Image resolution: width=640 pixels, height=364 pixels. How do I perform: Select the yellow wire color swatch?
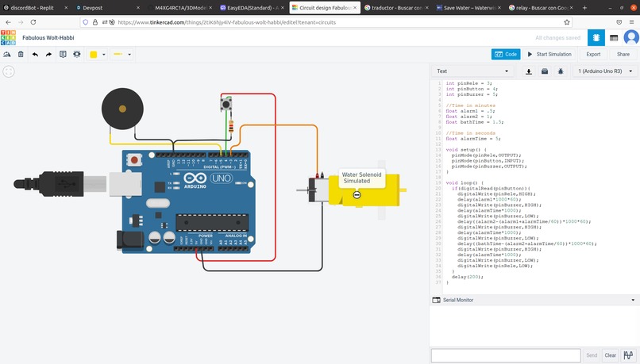[94, 55]
